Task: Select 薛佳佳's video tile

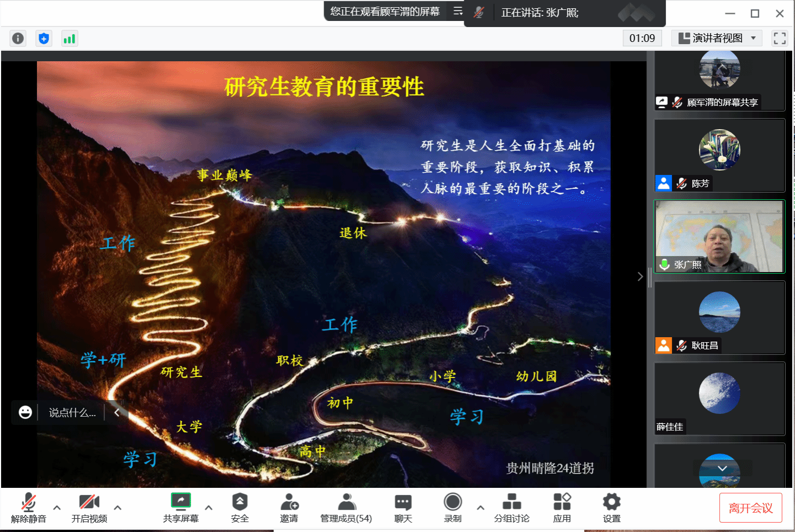Action: (719, 399)
